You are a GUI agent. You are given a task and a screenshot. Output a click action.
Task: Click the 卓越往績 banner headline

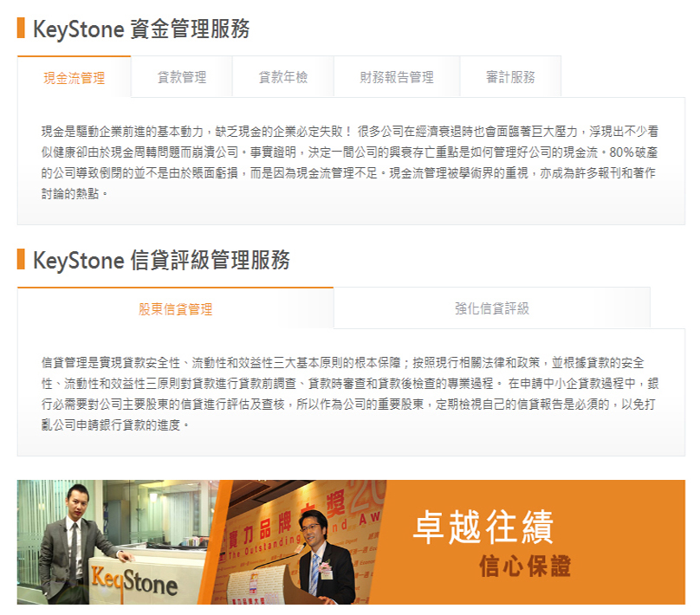click(483, 527)
